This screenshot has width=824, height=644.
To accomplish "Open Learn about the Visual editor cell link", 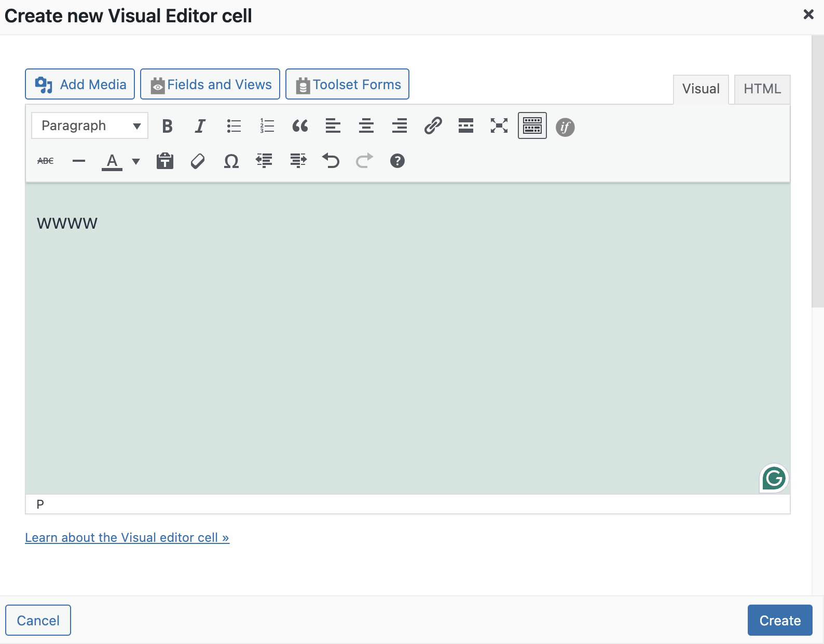I will pos(127,538).
